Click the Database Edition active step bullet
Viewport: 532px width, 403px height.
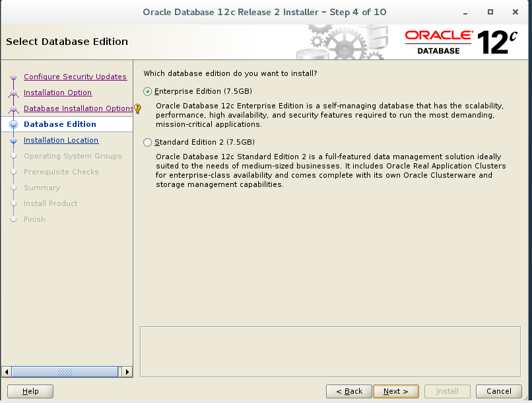click(x=14, y=125)
